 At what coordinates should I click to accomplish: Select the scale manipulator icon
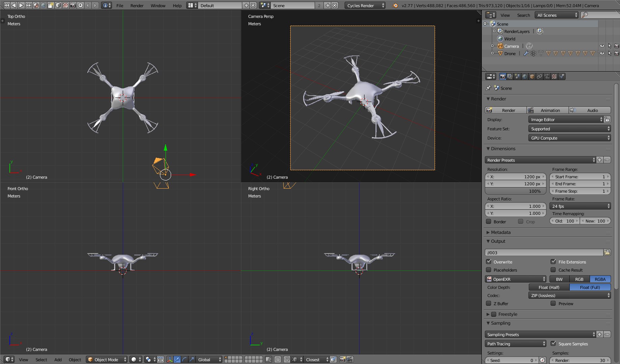[x=192, y=360]
